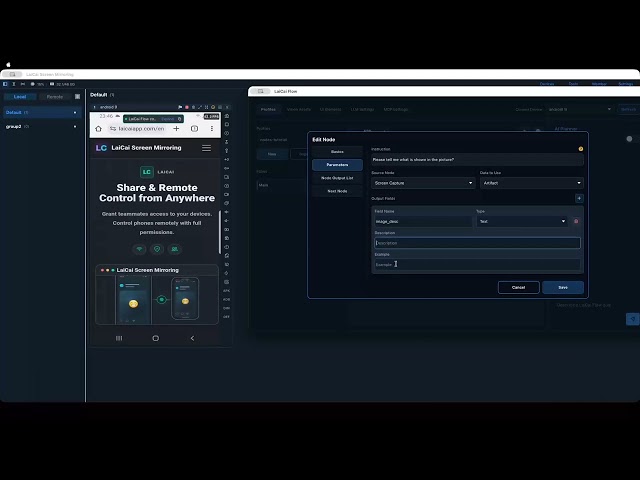Tap the LaiCai Flow notification pill
The height and width of the screenshot is (480, 640).
(153, 119)
